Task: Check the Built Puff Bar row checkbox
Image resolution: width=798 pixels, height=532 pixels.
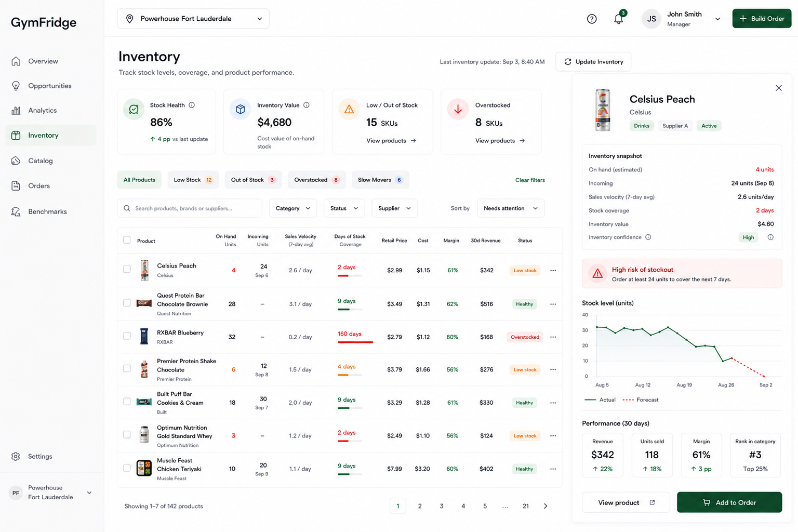Action: click(x=127, y=401)
